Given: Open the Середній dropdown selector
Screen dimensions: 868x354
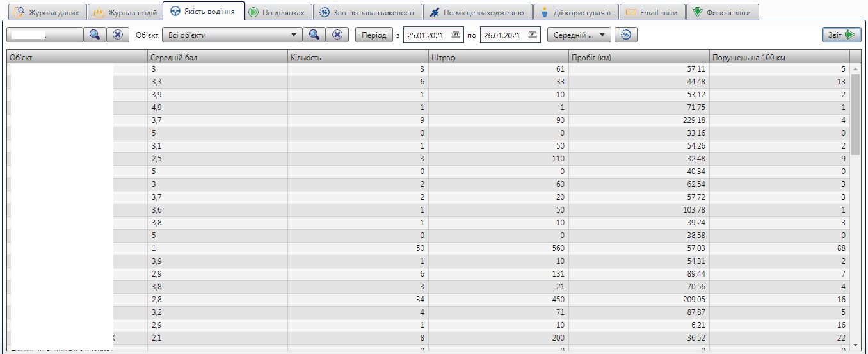Looking at the screenshot, I should click(x=579, y=35).
